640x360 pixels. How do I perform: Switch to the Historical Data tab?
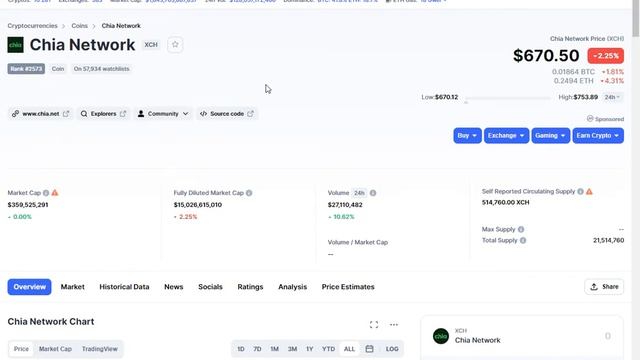tap(124, 287)
